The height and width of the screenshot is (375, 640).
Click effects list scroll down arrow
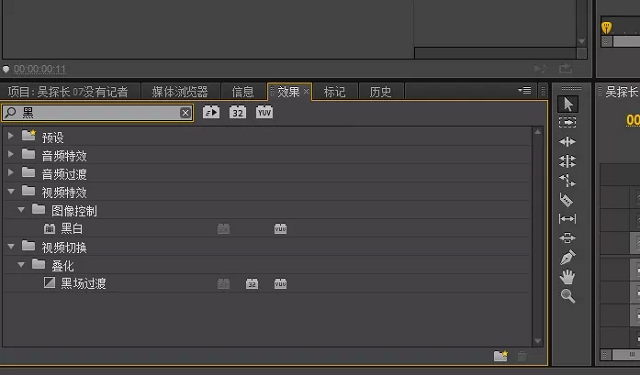coord(538,341)
